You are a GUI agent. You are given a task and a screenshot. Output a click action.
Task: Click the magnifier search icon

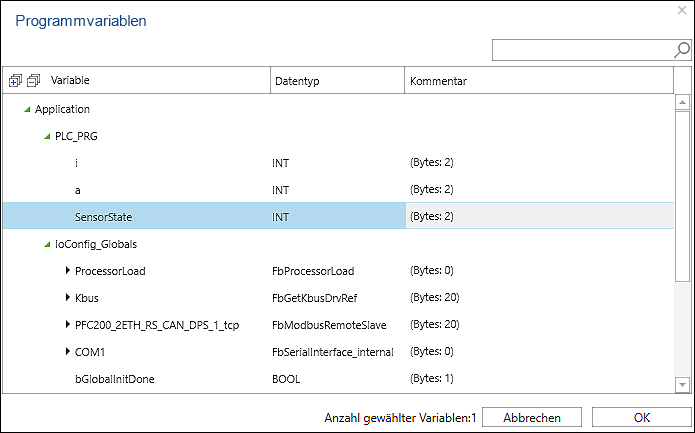coord(682,50)
